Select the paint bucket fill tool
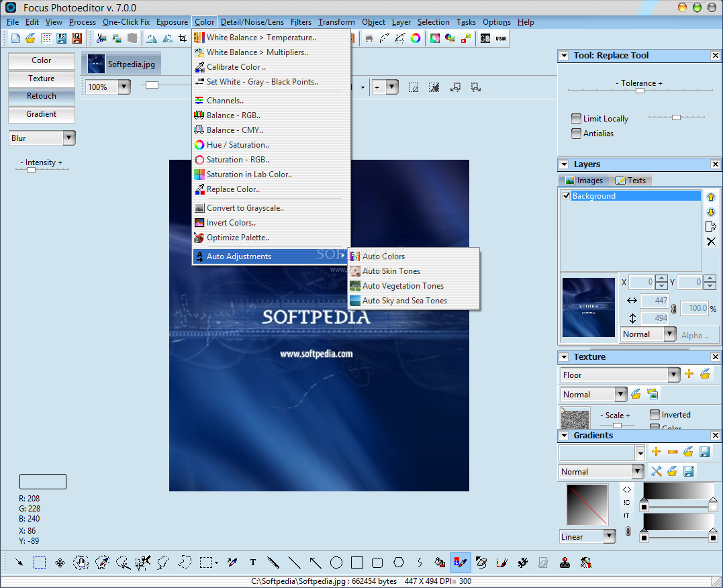 click(x=440, y=562)
